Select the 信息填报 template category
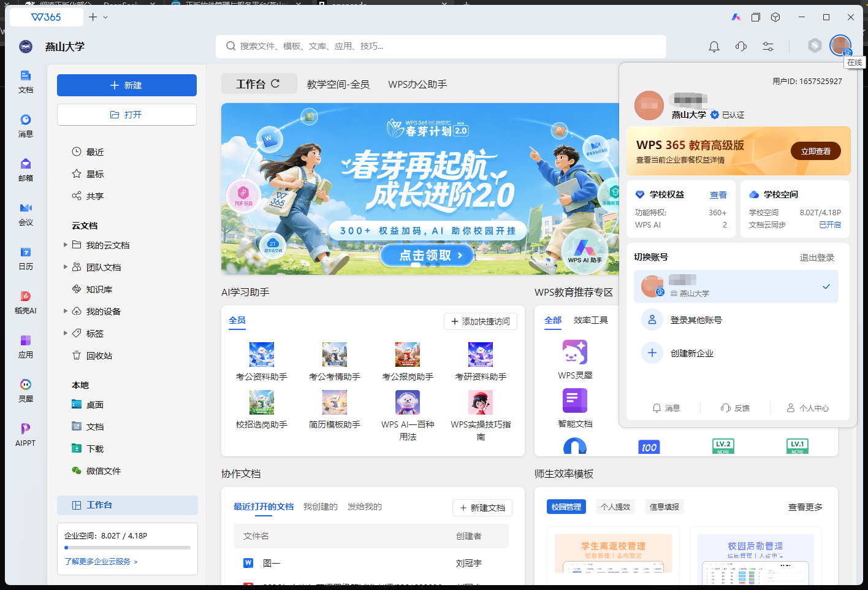 (664, 507)
